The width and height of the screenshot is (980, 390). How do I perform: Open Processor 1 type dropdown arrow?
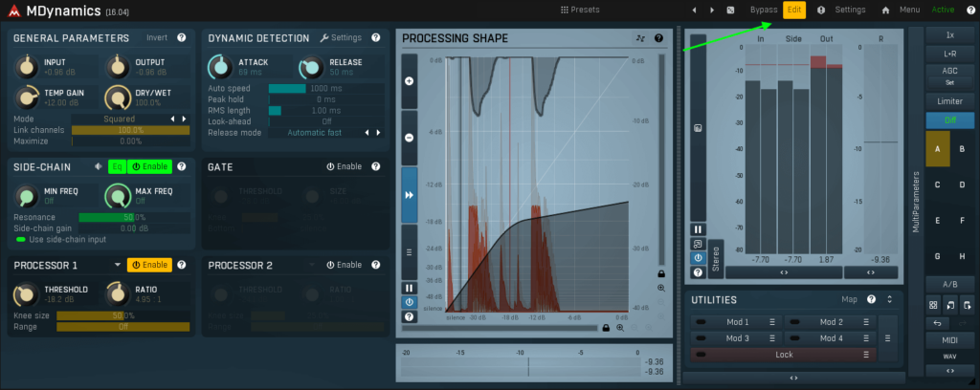tap(117, 265)
